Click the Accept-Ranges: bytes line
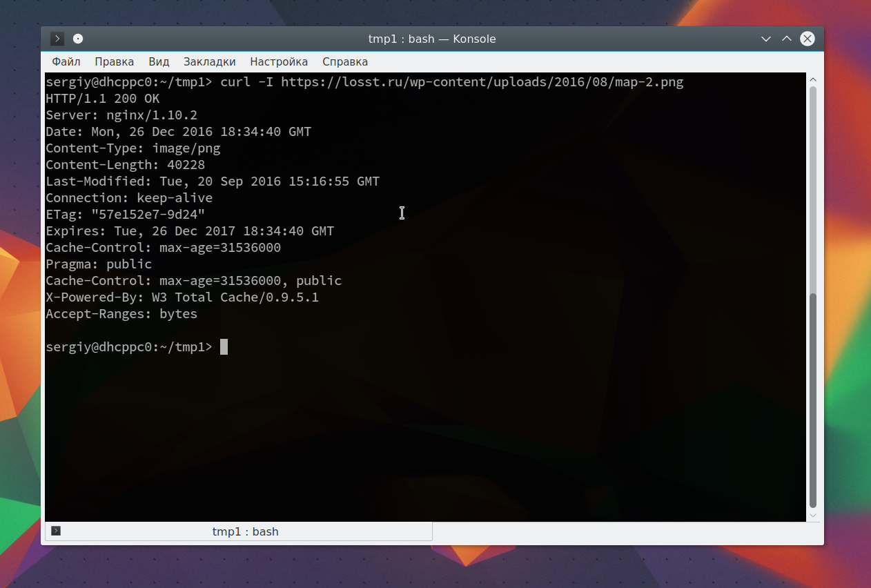The image size is (871, 588). (x=121, y=314)
